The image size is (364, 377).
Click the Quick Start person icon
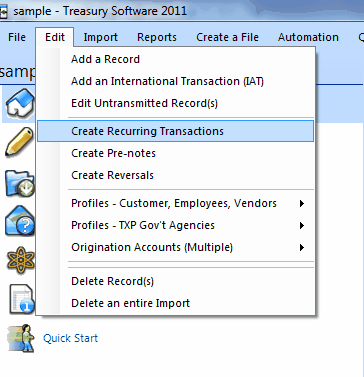coord(21,338)
